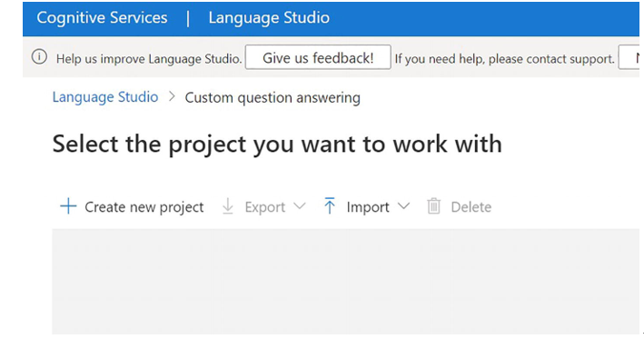The height and width of the screenshot is (339, 644).
Task: Click 'Help us improve Language Studio.' text
Action: [x=149, y=59]
